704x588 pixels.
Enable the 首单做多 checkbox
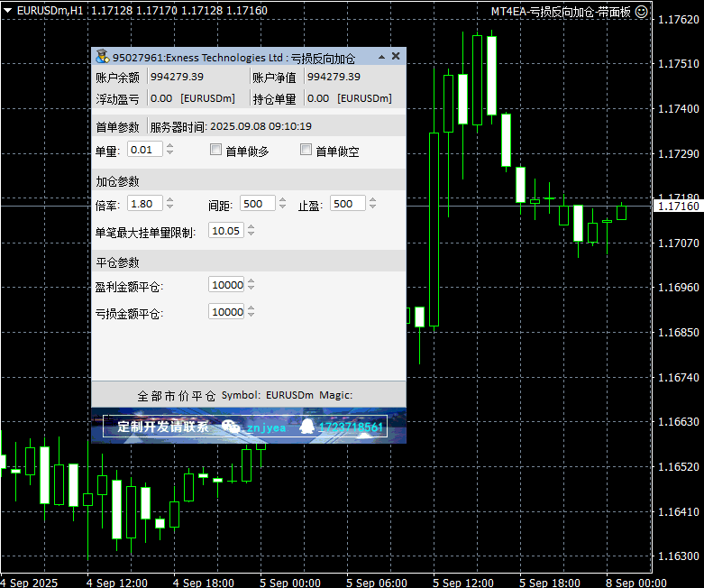point(215,151)
